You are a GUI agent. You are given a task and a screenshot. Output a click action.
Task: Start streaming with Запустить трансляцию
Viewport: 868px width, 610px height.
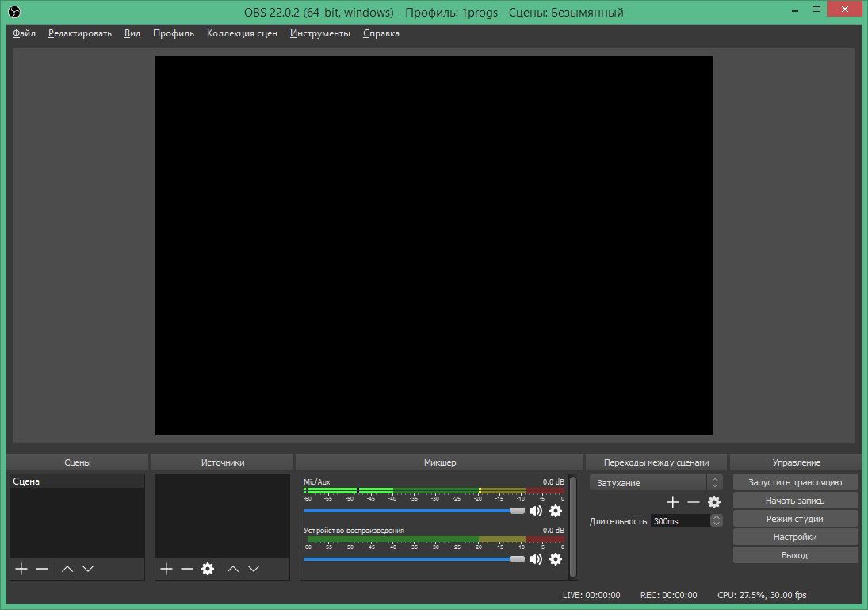tap(795, 481)
